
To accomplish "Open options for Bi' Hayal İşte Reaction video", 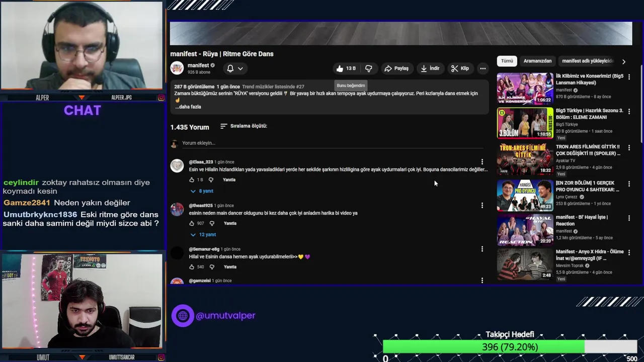I will coord(629,218).
